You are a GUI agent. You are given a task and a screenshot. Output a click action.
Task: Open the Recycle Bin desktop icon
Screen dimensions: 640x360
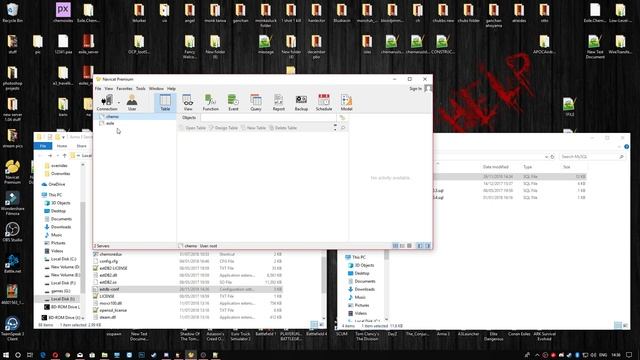click(12, 12)
